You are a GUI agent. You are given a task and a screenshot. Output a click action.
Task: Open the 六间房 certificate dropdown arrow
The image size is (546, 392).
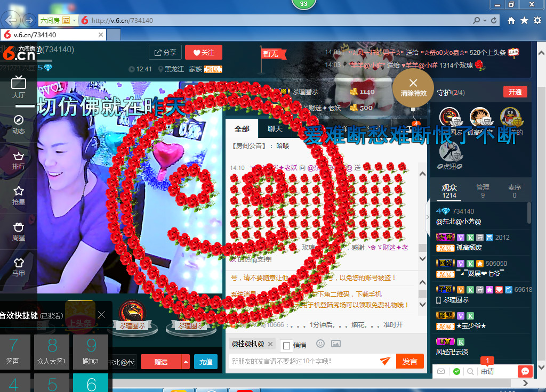tap(74, 21)
